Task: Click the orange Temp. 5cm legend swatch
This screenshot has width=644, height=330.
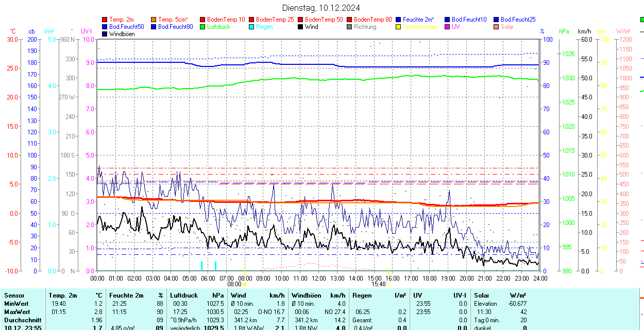Action: tap(154, 20)
